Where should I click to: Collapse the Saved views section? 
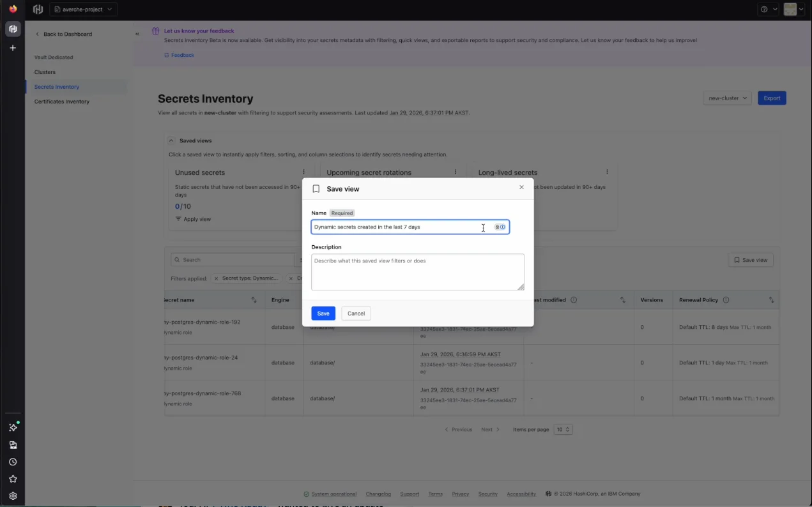point(171,140)
